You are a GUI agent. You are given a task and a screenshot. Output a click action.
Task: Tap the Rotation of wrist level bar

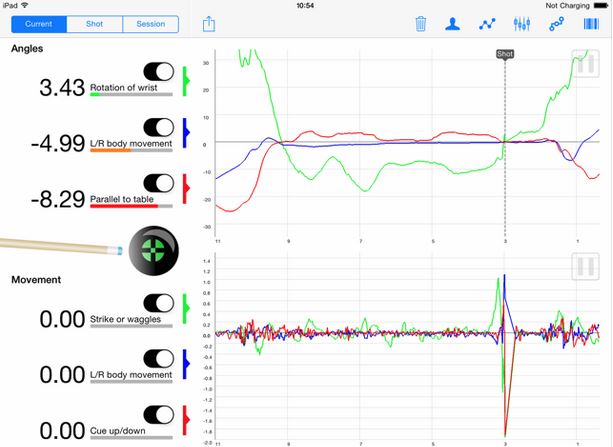[131, 95]
